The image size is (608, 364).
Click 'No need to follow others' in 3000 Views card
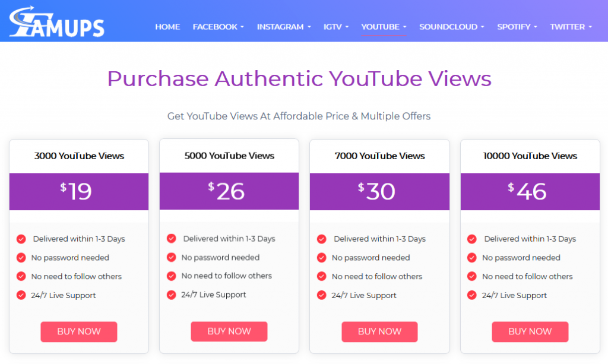[x=77, y=276]
